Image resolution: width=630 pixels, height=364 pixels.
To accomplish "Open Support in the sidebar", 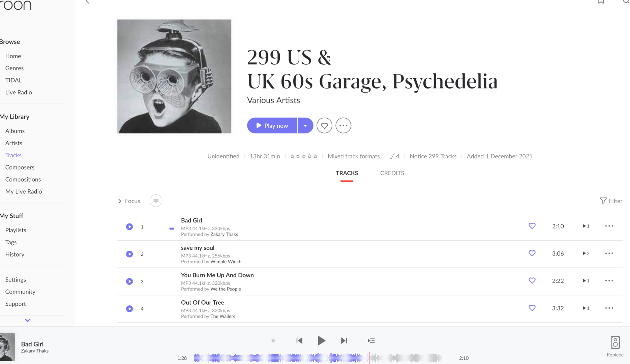I will coord(16,304).
